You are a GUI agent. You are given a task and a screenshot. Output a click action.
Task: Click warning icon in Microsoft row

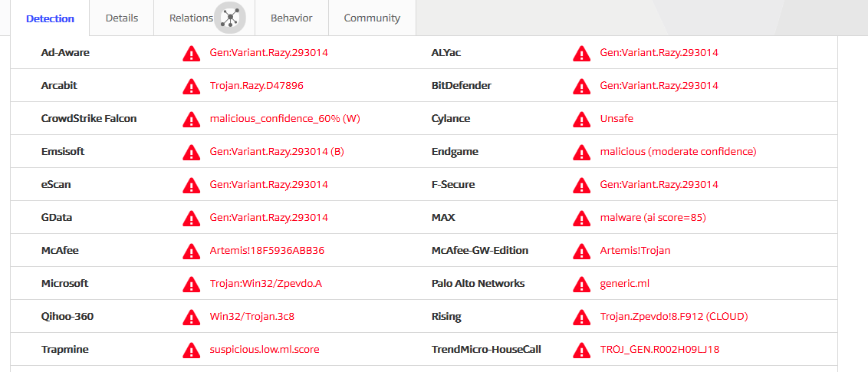tap(191, 284)
